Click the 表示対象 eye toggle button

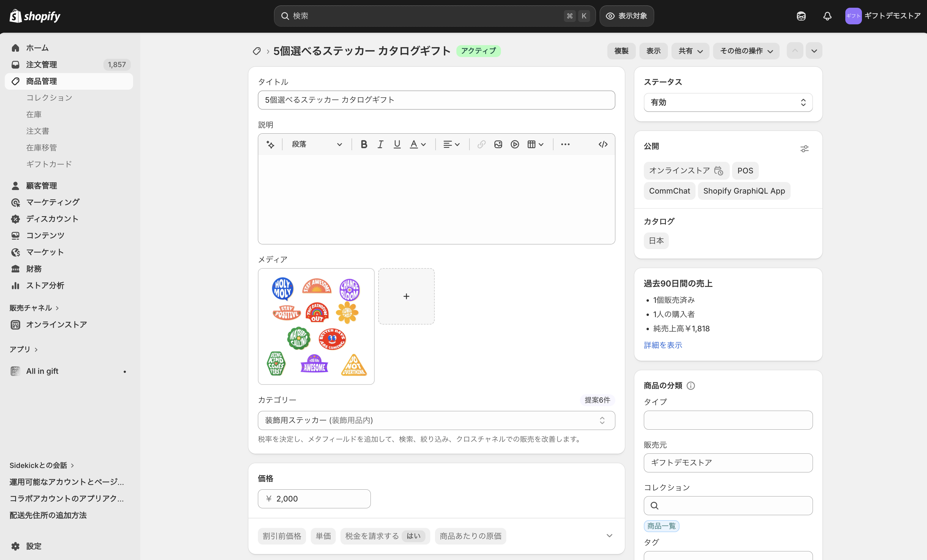[626, 16]
